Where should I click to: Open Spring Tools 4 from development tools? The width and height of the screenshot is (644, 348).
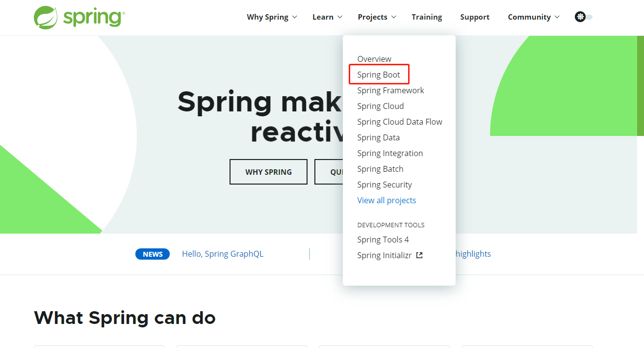pos(383,240)
